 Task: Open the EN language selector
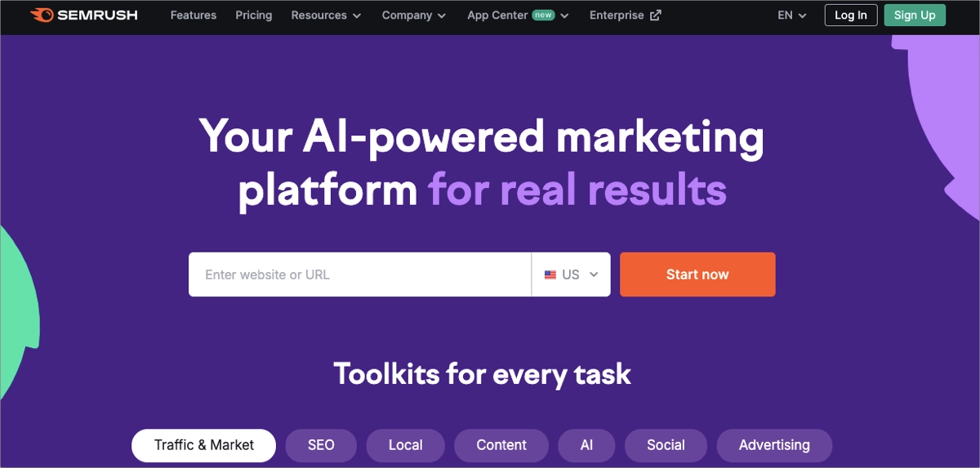[791, 15]
